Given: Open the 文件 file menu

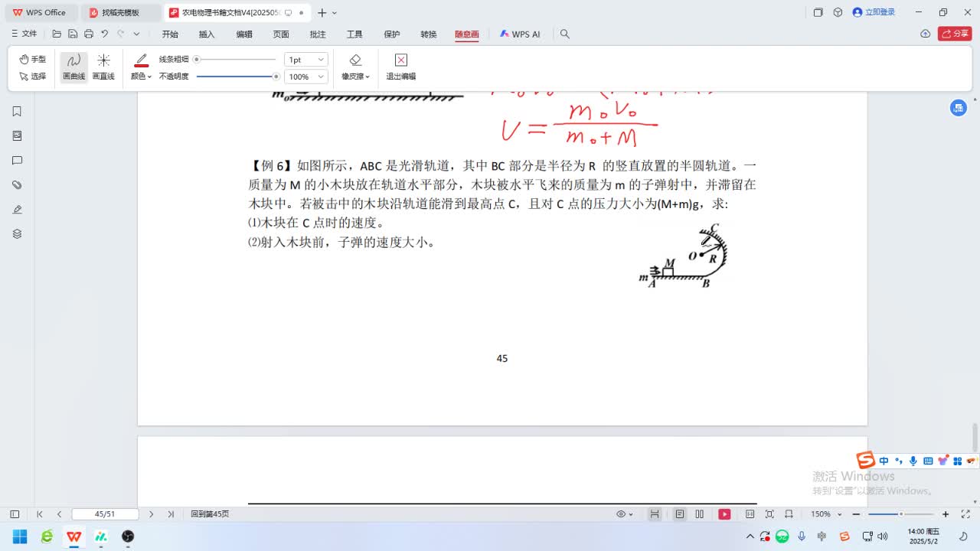Looking at the screenshot, I should click(24, 34).
